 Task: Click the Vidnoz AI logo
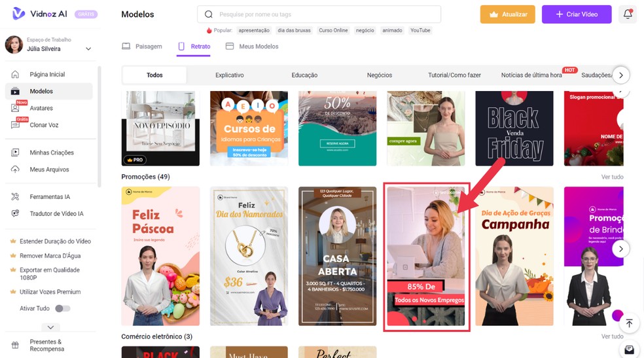pos(39,14)
